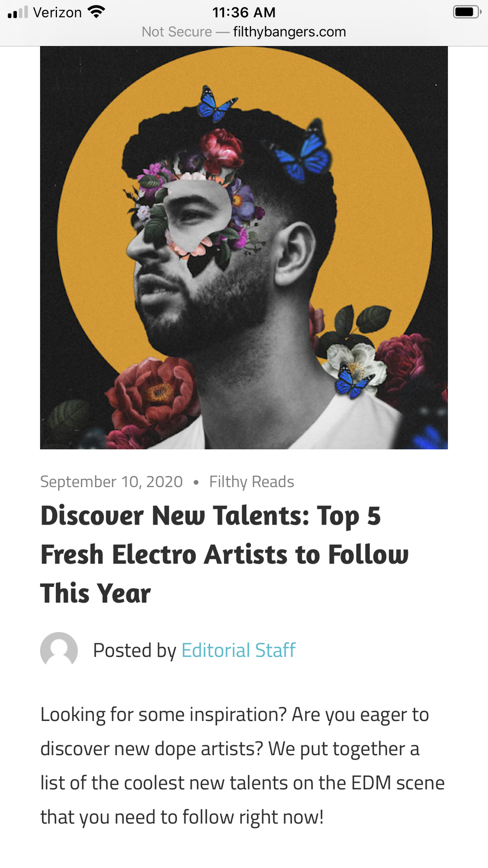Click the man's ear in the artwork

pos(293,254)
